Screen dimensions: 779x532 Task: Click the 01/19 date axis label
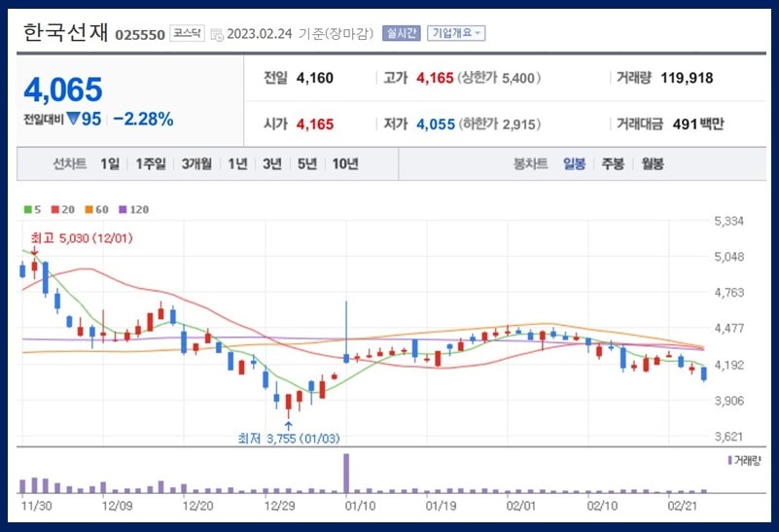tap(441, 506)
